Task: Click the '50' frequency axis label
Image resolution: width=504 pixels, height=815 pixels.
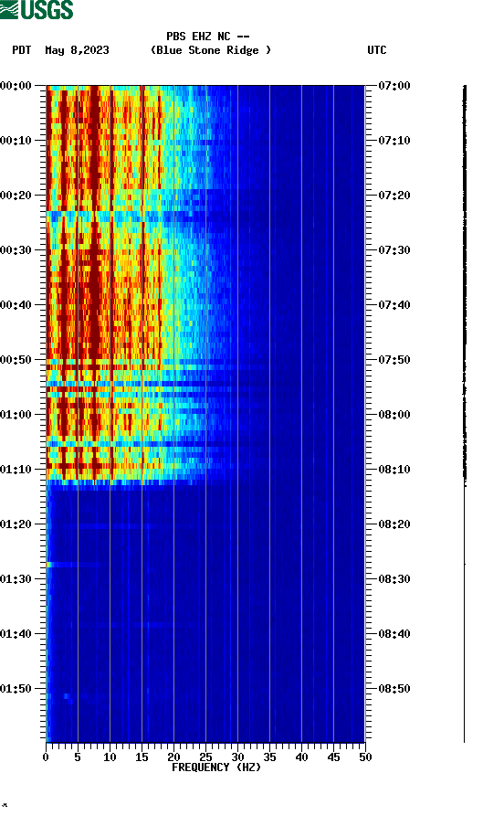Action: [365, 757]
